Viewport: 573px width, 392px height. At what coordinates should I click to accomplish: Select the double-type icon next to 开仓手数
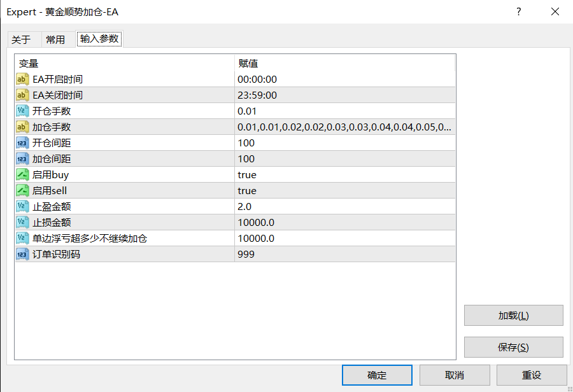point(22,111)
